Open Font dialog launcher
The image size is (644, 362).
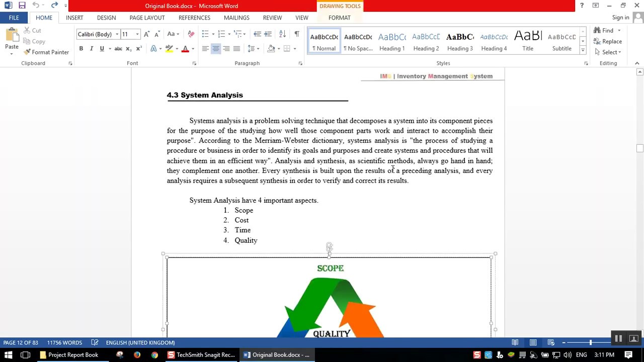(194, 63)
